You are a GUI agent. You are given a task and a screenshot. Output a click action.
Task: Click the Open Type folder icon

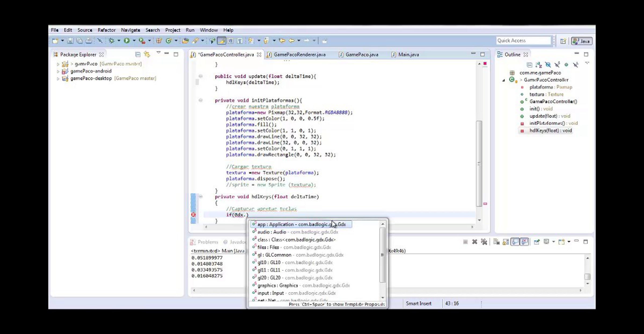(185, 41)
